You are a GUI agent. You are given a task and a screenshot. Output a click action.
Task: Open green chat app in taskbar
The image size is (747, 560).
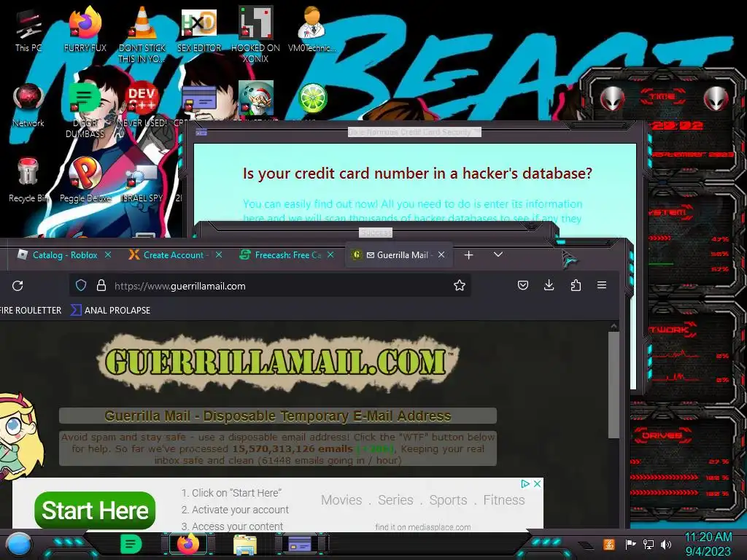[x=131, y=544]
